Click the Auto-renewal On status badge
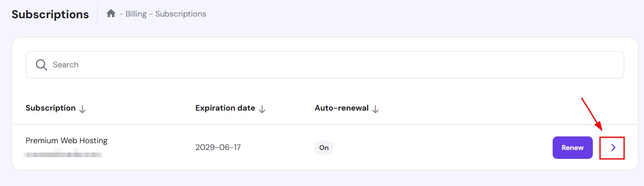The image size is (644, 186). point(324,147)
